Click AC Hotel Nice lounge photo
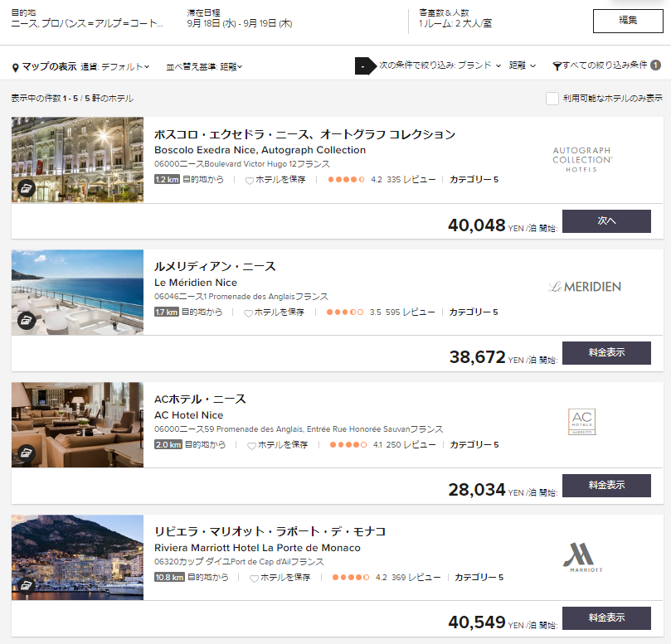The width and height of the screenshot is (671, 644). [77, 424]
